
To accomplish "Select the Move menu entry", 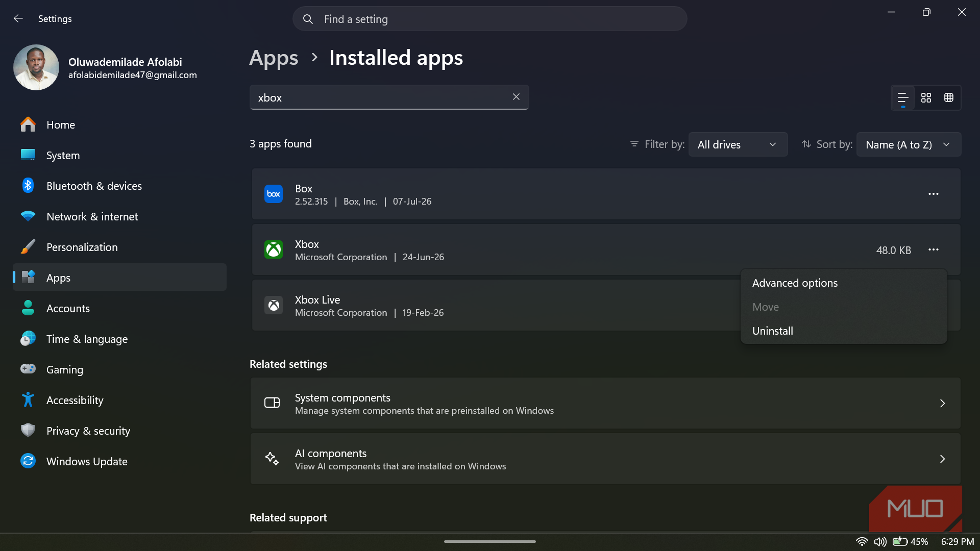I will click(x=844, y=307).
